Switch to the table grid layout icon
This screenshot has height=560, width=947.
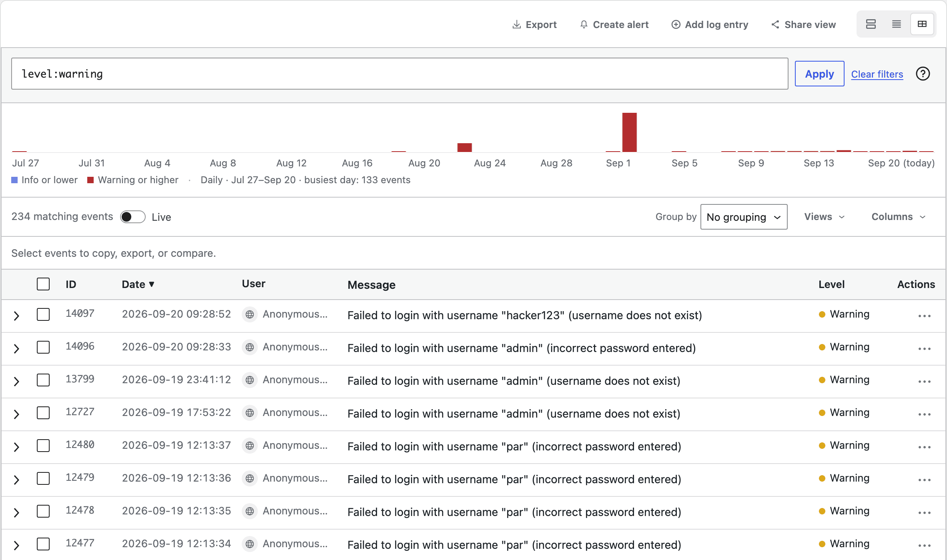click(x=922, y=24)
